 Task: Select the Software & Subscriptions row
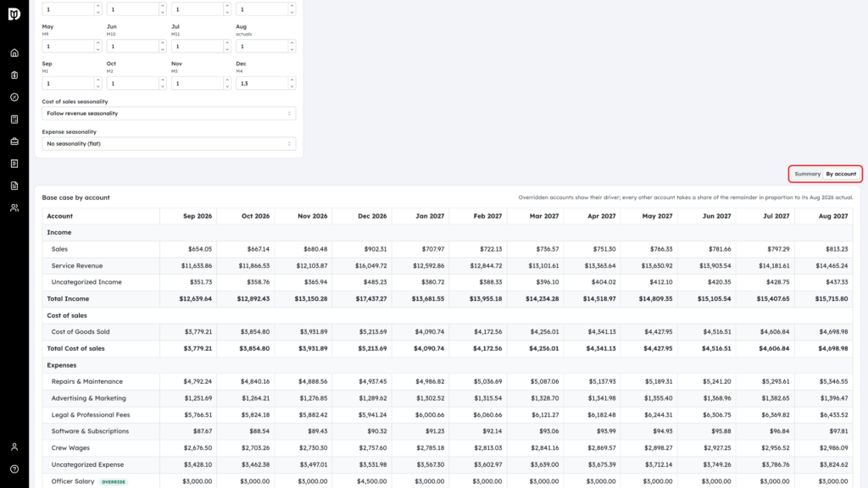[448, 431]
